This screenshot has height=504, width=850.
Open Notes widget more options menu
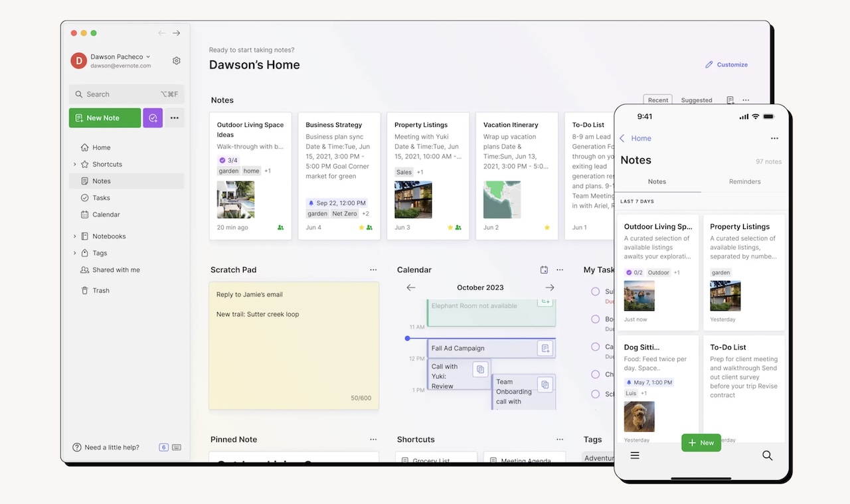point(746,100)
